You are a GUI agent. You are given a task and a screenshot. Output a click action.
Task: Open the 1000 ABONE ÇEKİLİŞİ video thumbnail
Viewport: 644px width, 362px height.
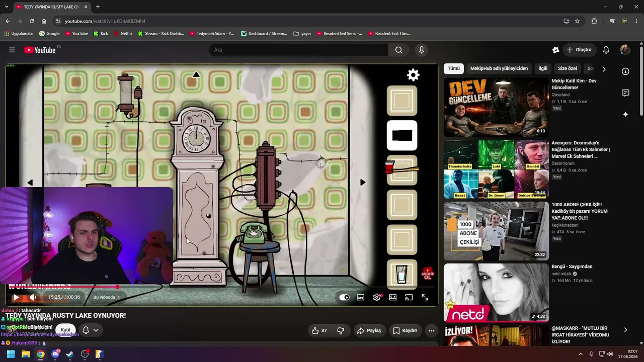[496, 231]
